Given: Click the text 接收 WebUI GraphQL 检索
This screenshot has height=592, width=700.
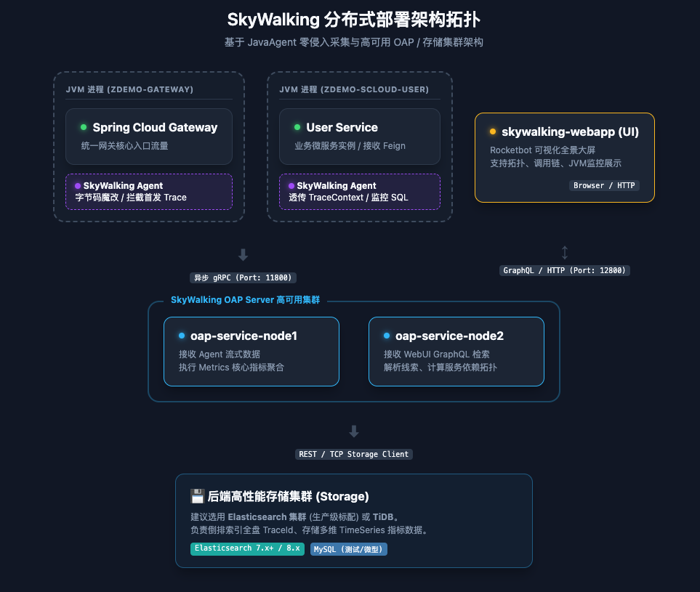Looking at the screenshot, I should [x=437, y=354].
